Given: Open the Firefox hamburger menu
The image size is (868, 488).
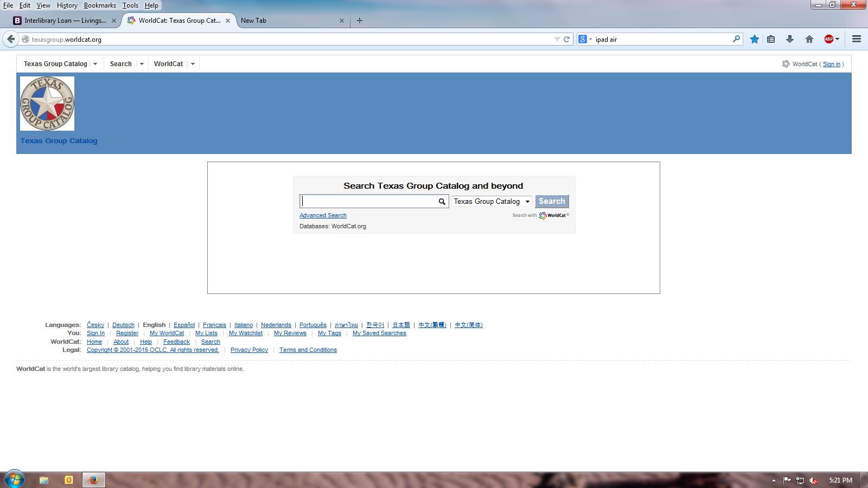Looking at the screenshot, I should (857, 39).
